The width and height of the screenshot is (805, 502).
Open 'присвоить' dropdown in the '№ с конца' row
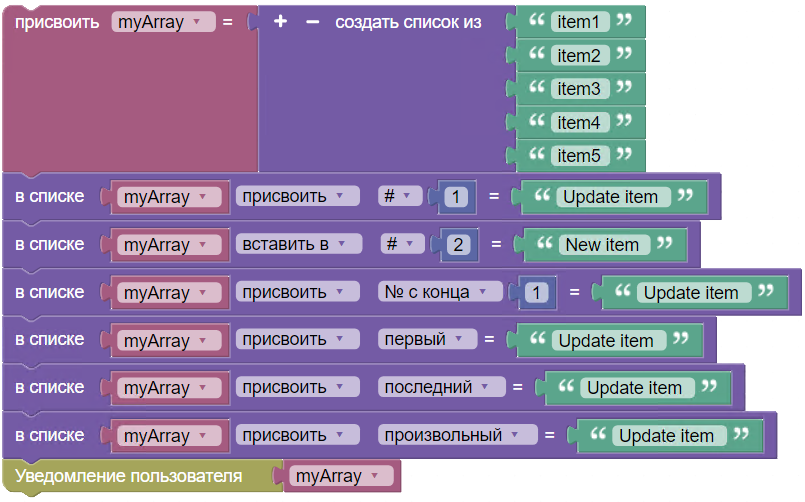298,292
